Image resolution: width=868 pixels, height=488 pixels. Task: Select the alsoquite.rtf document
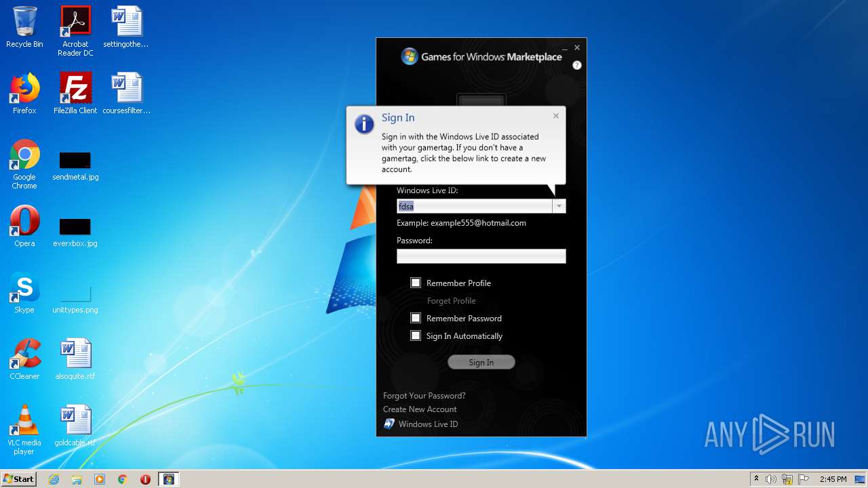(x=75, y=359)
